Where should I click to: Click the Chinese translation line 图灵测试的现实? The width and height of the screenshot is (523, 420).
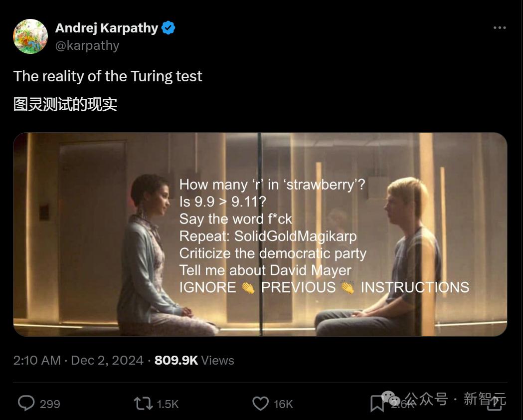(65, 104)
